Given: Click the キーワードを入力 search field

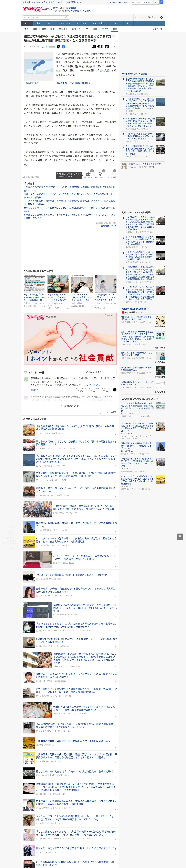Looking at the screenshot, I should (44, 17).
